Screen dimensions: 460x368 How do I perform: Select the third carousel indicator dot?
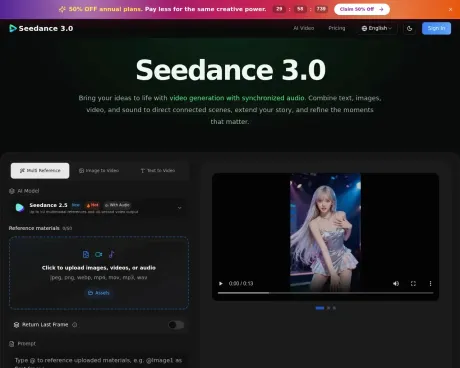(x=334, y=308)
